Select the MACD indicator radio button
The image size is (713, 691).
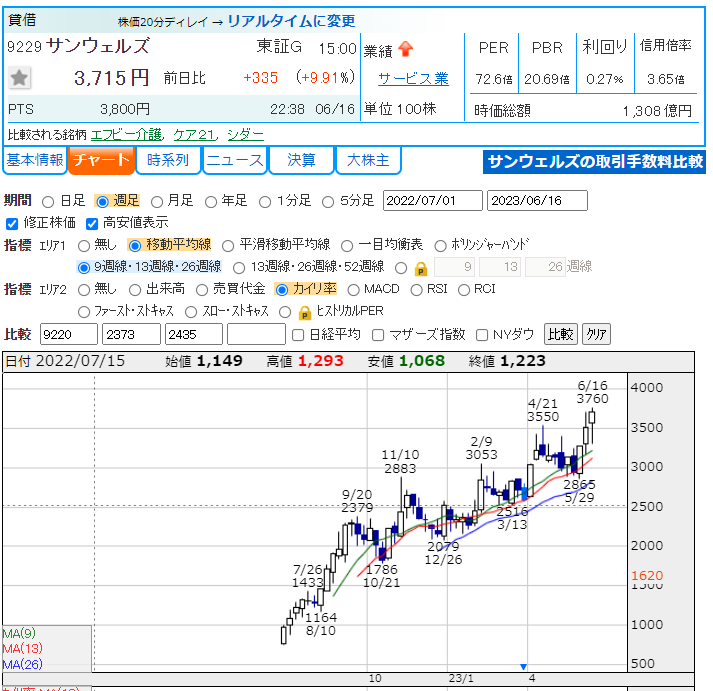[354, 289]
